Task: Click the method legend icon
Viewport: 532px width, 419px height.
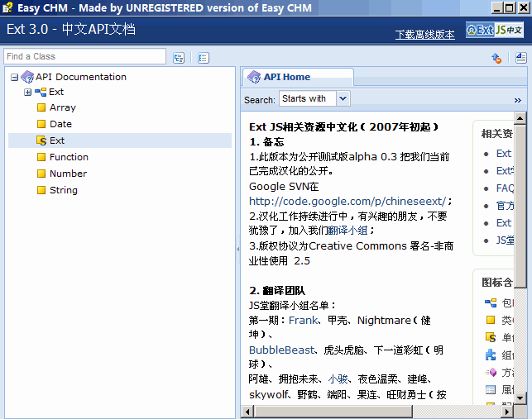Action: [491, 372]
